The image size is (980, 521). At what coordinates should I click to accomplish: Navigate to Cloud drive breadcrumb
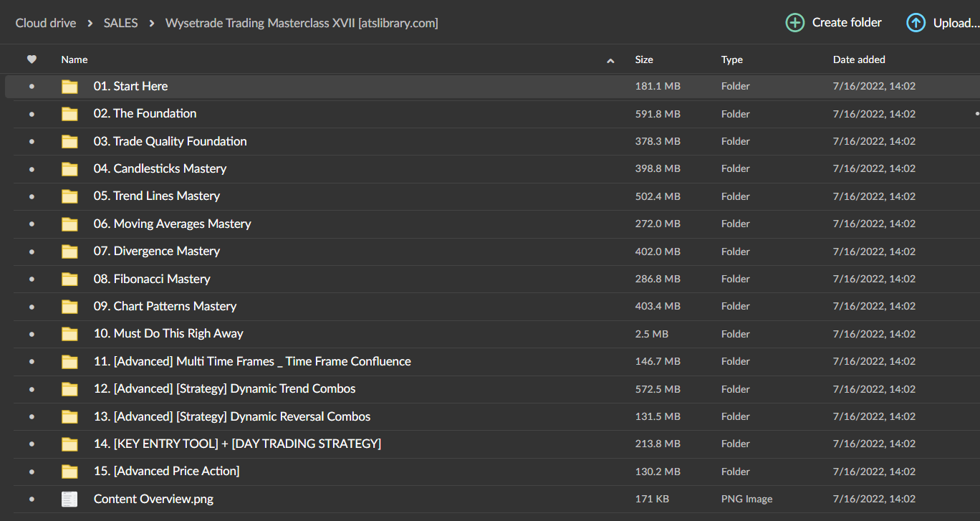[x=46, y=23]
